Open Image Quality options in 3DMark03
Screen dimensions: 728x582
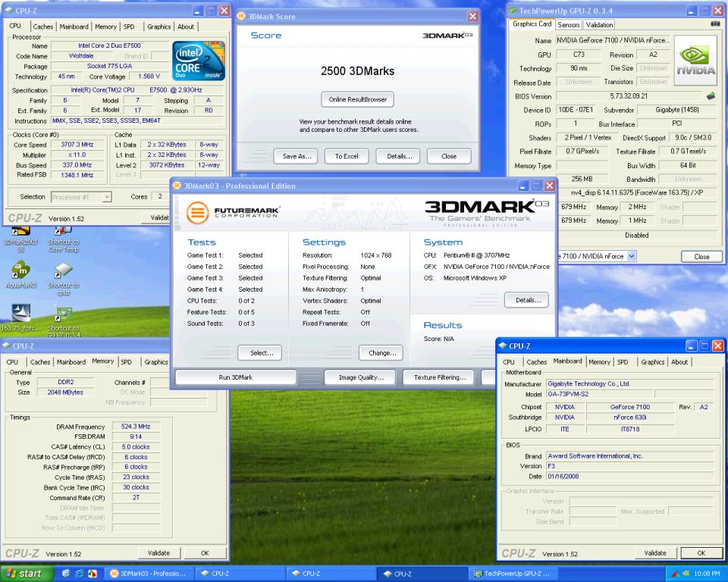pyautogui.click(x=361, y=377)
